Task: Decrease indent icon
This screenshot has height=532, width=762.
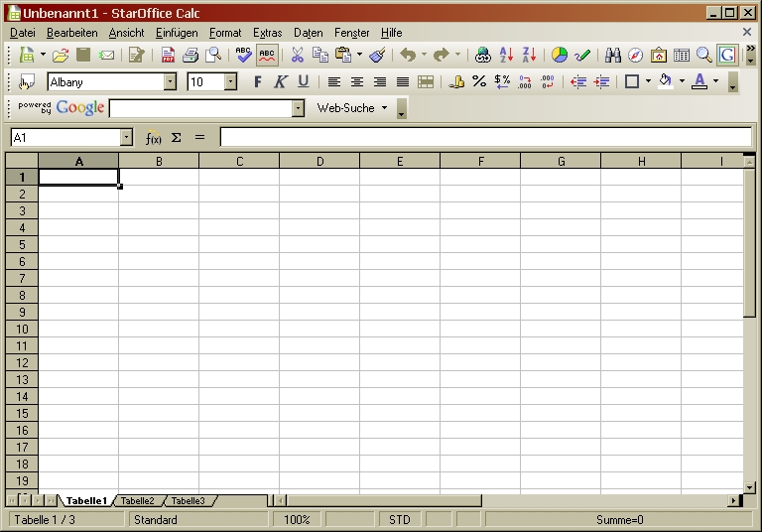Action: pos(578,81)
